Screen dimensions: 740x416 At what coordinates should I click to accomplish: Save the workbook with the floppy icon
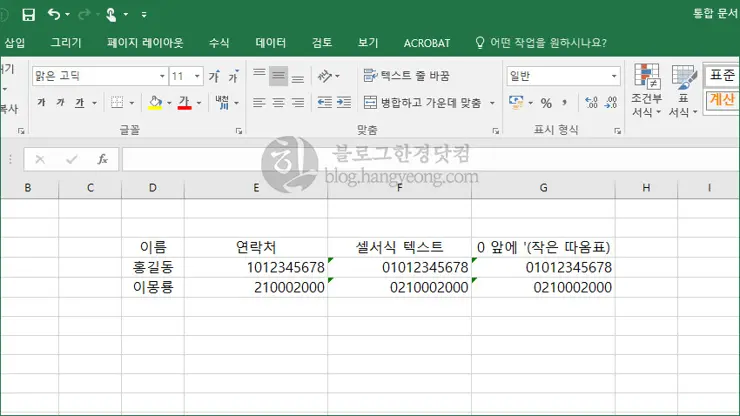pos(28,15)
